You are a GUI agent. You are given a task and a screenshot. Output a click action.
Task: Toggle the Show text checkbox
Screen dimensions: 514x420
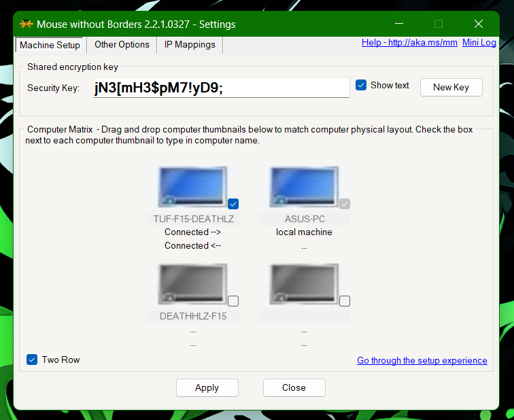pos(361,85)
